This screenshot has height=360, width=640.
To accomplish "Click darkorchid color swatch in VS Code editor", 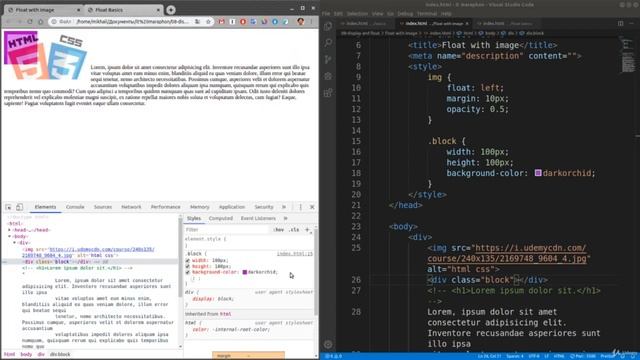I will 538,173.
